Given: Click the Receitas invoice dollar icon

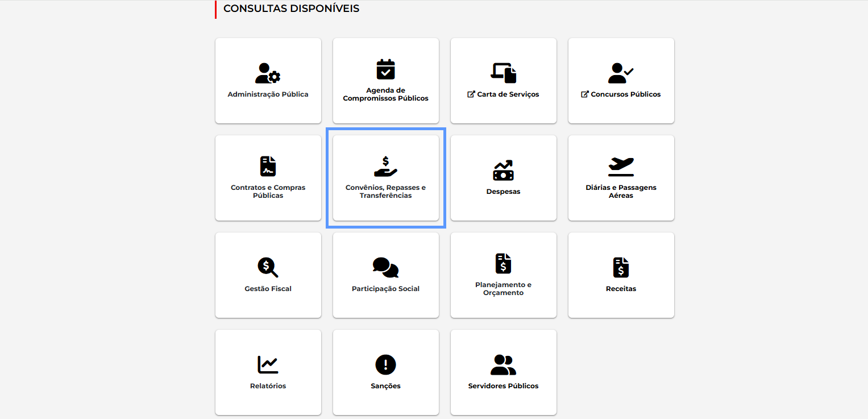Looking at the screenshot, I should click(x=621, y=267).
